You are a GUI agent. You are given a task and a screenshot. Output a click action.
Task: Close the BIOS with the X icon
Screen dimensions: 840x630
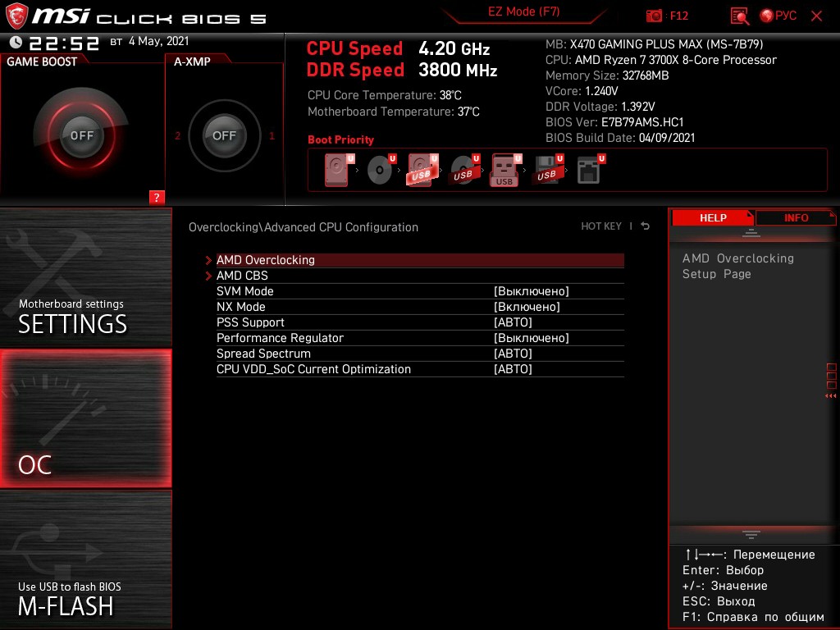point(816,16)
